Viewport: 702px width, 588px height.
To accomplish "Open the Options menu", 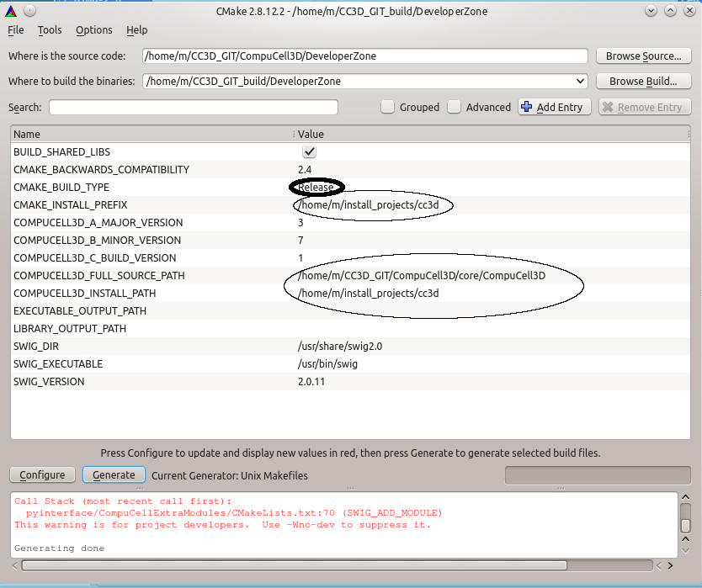I will tap(93, 30).
